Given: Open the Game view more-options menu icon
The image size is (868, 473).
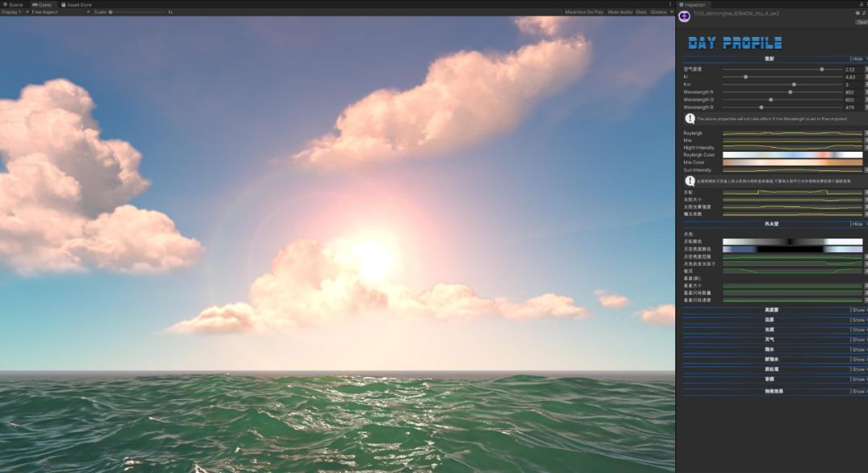Looking at the screenshot, I should (669, 4).
